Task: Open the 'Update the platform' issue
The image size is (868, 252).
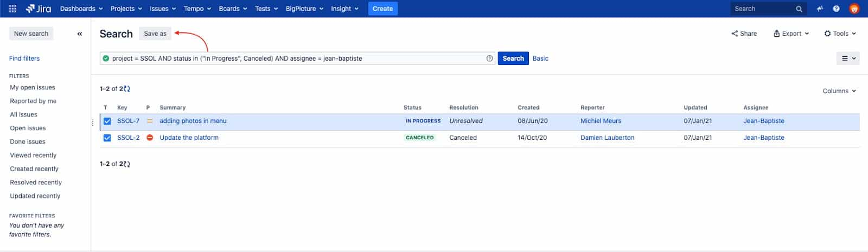Action: click(x=189, y=138)
